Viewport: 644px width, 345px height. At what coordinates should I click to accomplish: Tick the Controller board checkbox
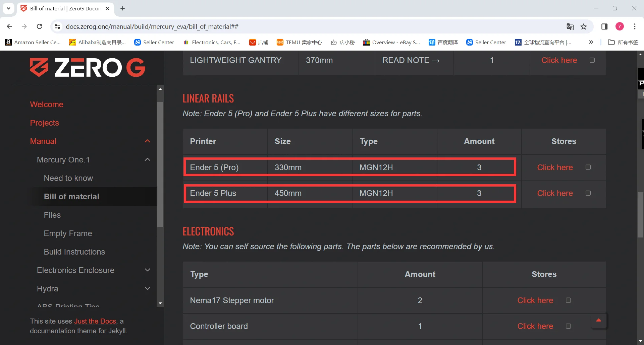pyautogui.click(x=569, y=326)
